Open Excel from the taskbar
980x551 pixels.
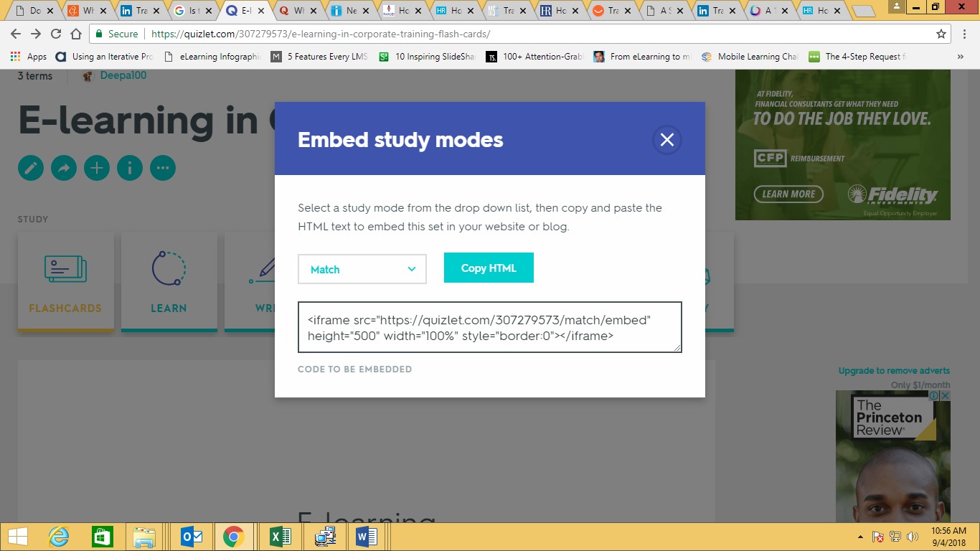click(280, 536)
